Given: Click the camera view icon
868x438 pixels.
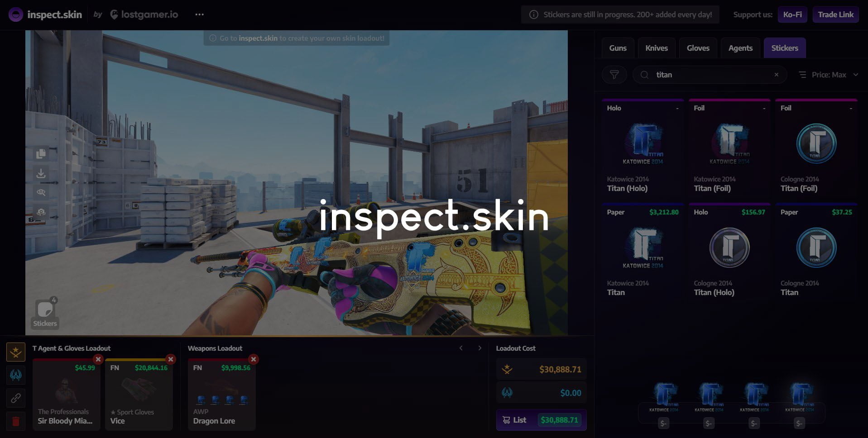Looking at the screenshot, I should 41,212.
